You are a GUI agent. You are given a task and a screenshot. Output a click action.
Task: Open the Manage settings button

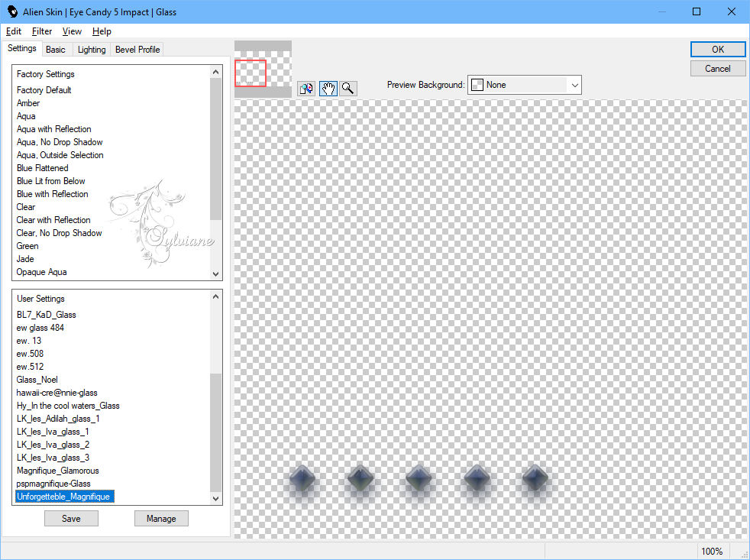pos(161,518)
